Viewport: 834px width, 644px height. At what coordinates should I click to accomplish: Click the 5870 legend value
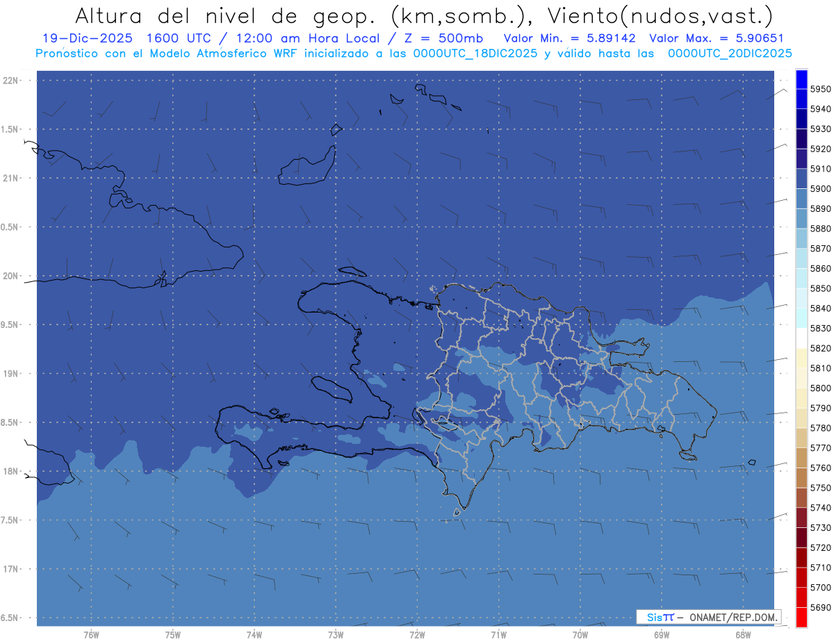820,249
